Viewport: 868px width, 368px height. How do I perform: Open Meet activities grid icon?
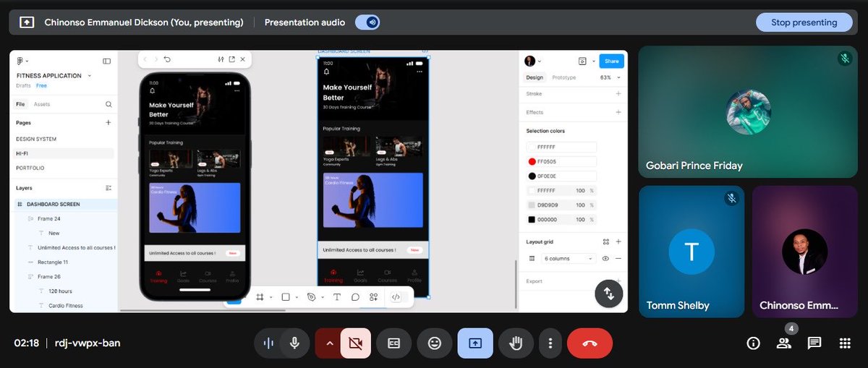tap(845, 343)
